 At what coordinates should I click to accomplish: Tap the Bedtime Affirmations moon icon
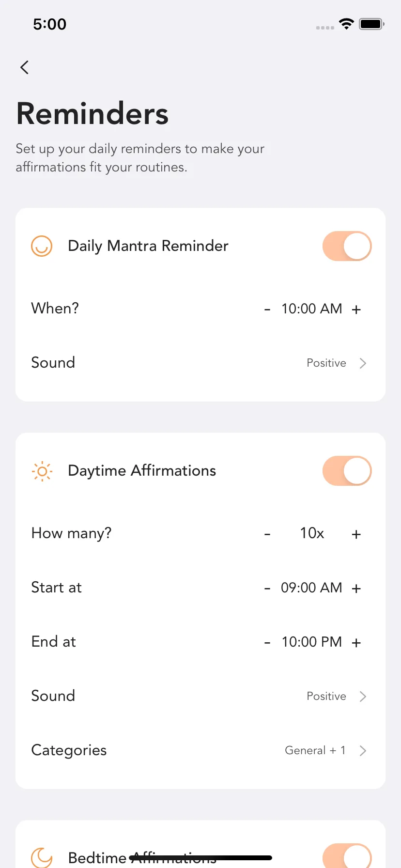(42, 858)
